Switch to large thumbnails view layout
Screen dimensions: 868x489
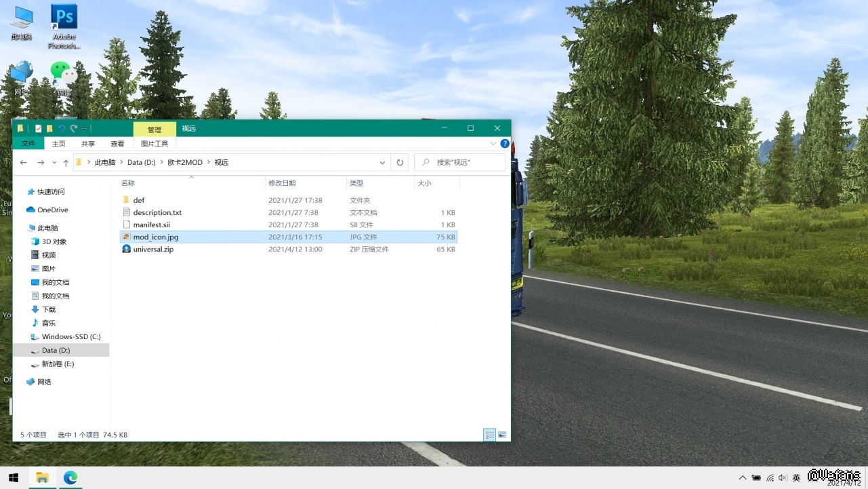(x=502, y=435)
